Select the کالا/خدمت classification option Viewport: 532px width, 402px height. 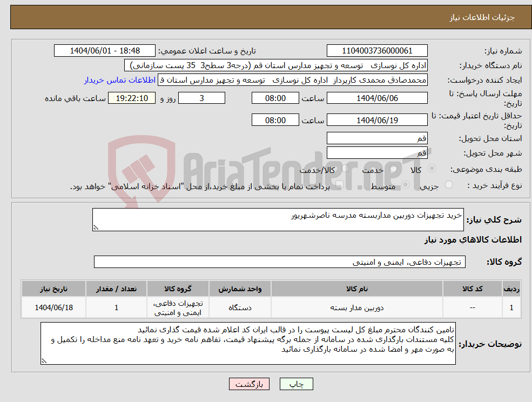coord(346,169)
